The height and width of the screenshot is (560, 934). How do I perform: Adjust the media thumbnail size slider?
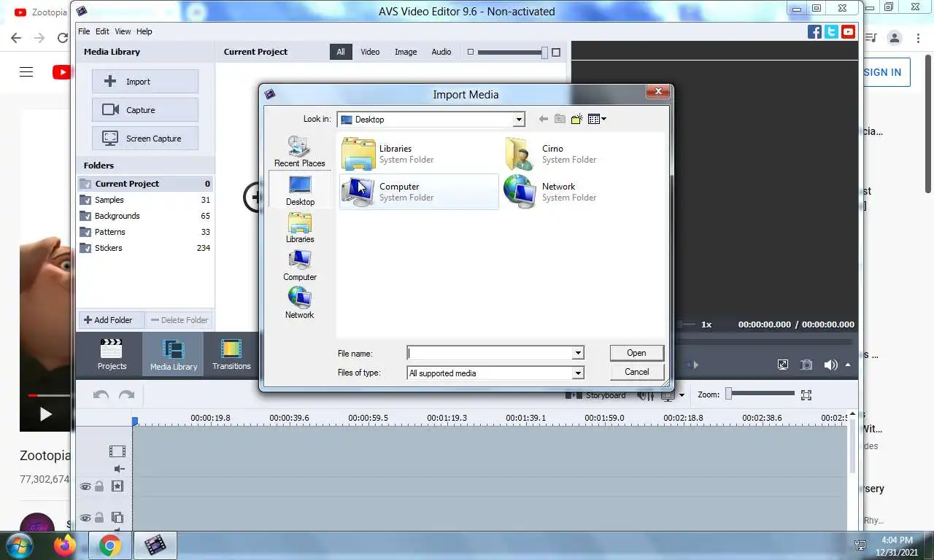[514, 52]
